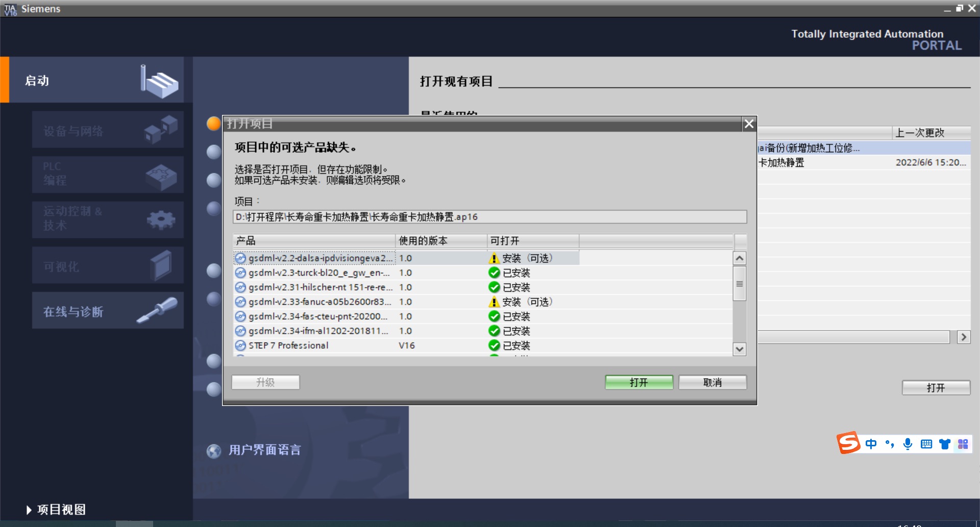
Task: Open the Sogou toolbox grid icon
Action: [963, 444]
